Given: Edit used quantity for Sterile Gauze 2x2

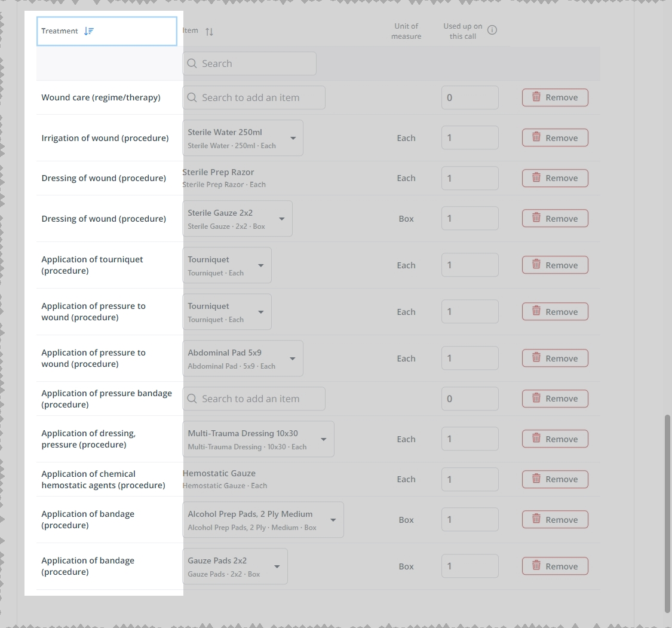Looking at the screenshot, I should tap(470, 218).
